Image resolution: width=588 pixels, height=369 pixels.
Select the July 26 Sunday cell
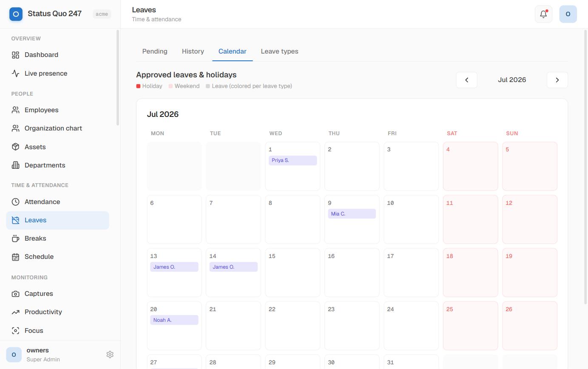[530, 326]
